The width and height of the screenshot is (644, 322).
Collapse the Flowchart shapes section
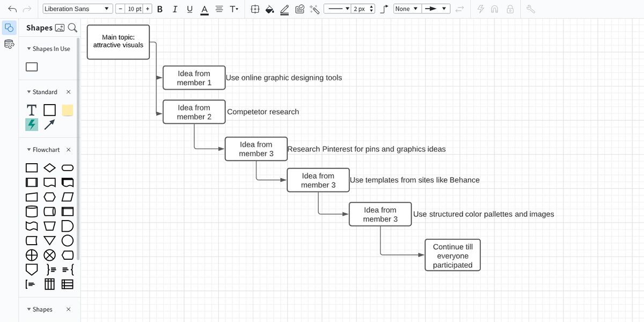click(x=29, y=150)
